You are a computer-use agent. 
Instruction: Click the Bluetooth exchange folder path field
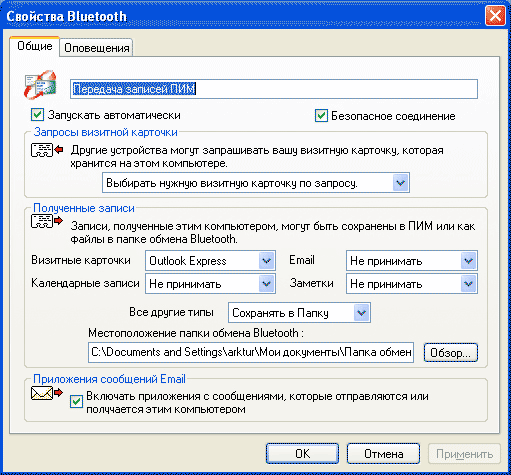(251, 352)
